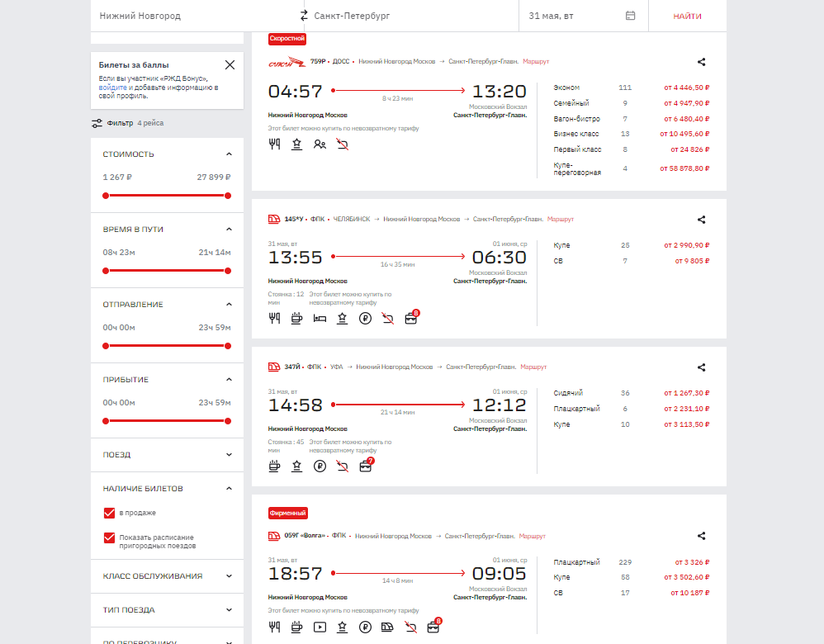This screenshot has height=644, width=824.
Task: Click the ruble icon on train 347Й
Action: [x=320, y=466]
